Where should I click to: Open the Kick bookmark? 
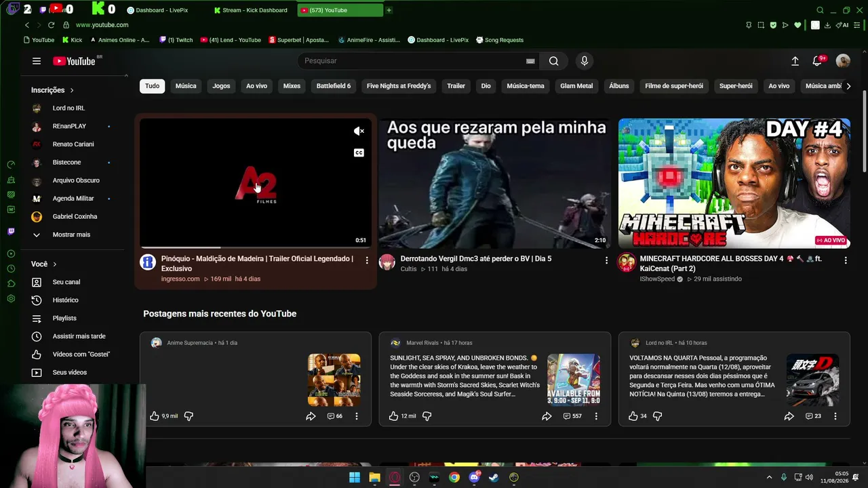click(x=71, y=40)
